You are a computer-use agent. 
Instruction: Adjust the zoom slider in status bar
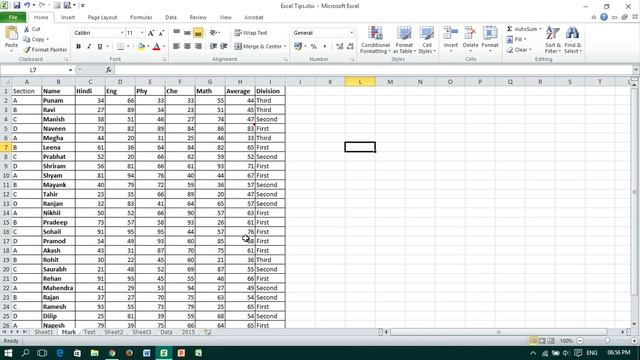coord(607,340)
